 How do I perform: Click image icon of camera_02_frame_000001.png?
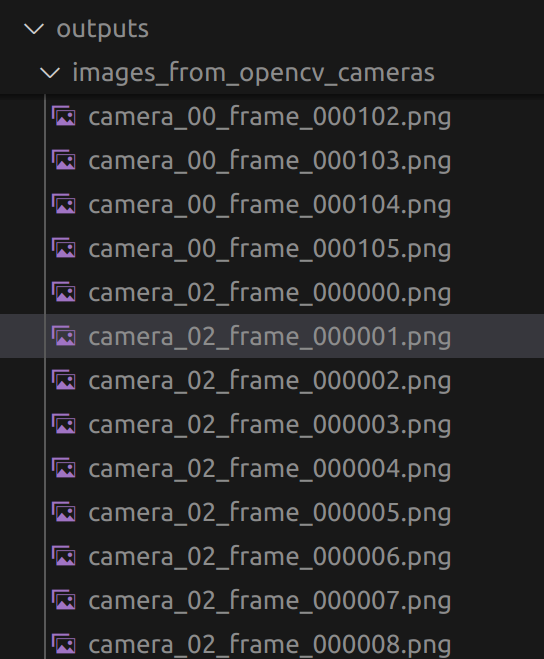64,336
